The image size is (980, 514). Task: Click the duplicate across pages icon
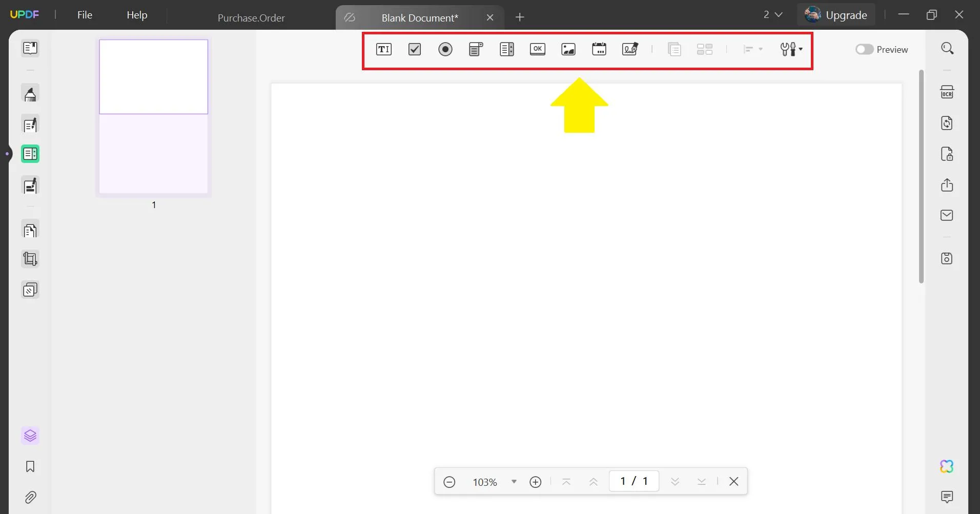pyautogui.click(x=674, y=49)
